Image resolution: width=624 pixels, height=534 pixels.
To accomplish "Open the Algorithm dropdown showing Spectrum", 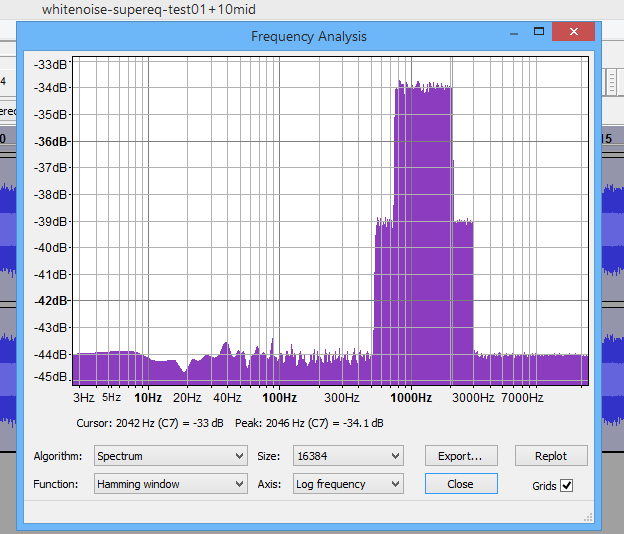I will (x=171, y=456).
